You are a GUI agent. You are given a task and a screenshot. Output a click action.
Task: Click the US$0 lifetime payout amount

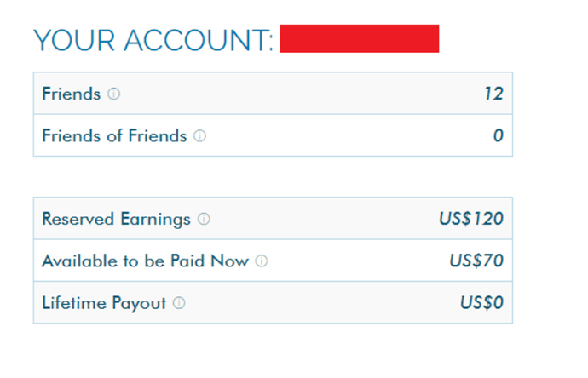point(480,303)
